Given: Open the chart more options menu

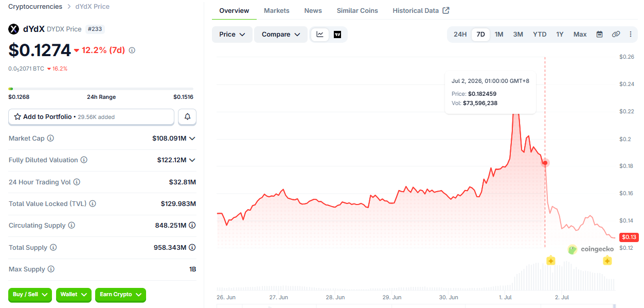Looking at the screenshot, I should pyautogui.click(x=631, y=35).
